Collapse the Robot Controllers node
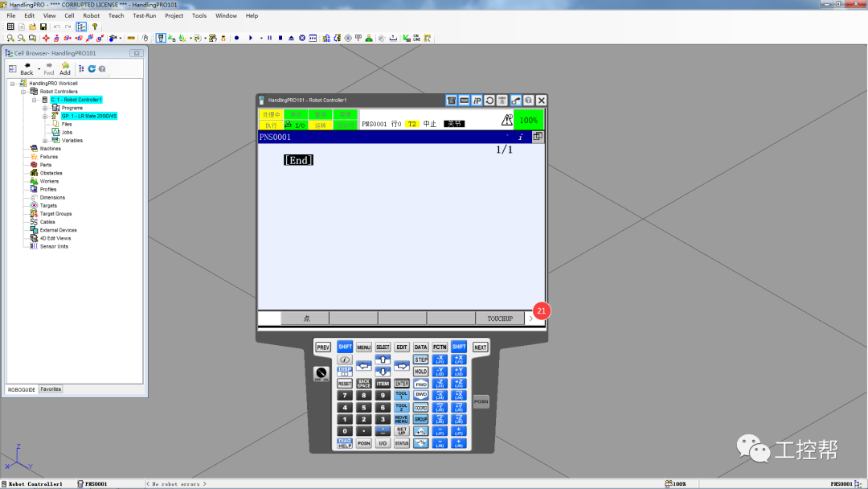Screen dimensions: 868x489 (23, 92)
